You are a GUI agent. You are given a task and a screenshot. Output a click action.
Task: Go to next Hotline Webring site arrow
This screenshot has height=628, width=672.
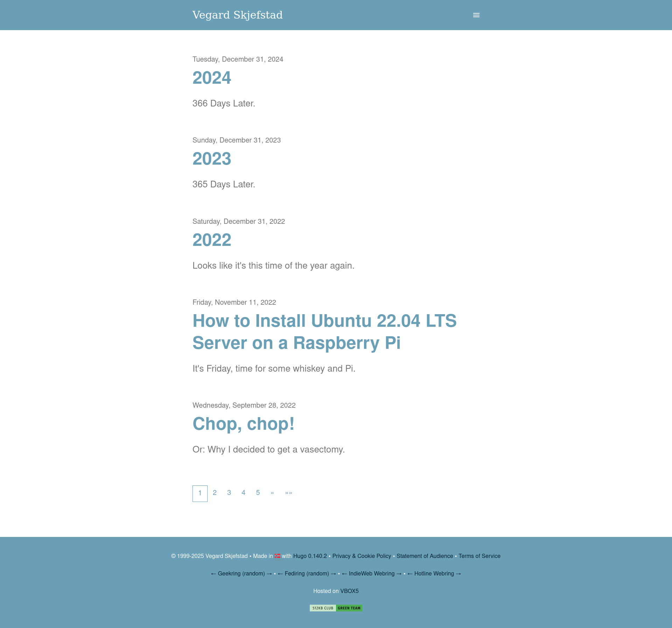point(458,574)
